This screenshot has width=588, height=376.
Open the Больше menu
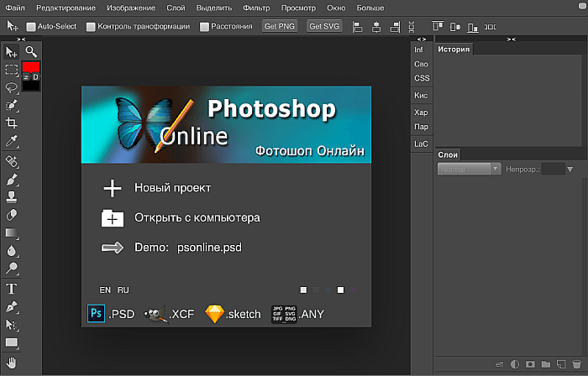[x=370, y=8]
